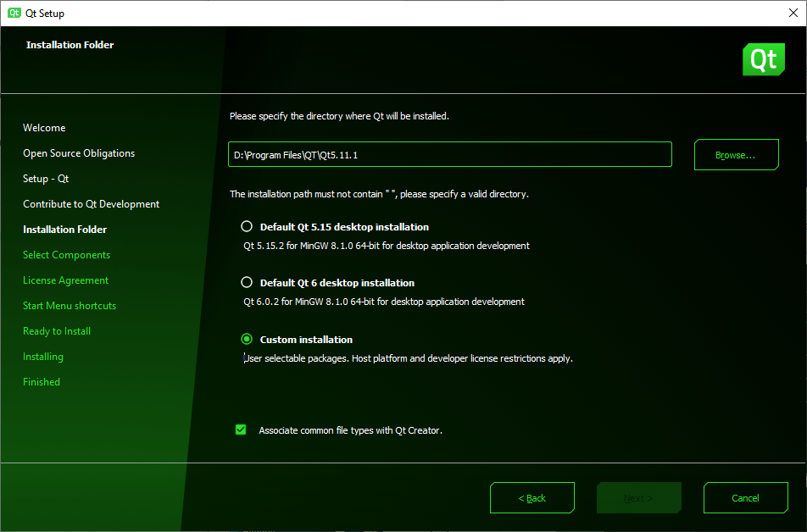This screenshot has height=532, width=807.
Task: Click the installation directory path field
Action: click(449, 155)
